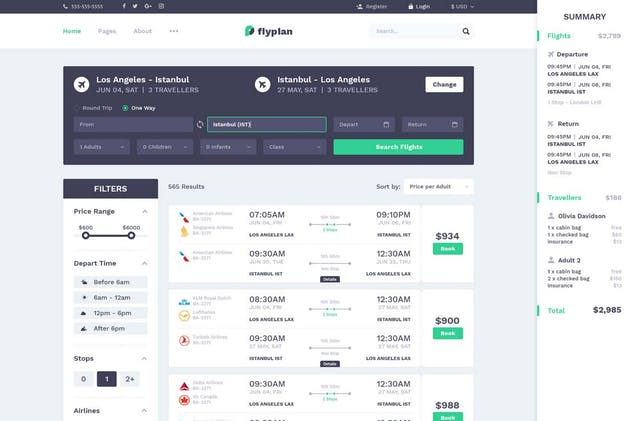Click the Search Flights button
Screen dimensions: 632x421
point(398,147)
